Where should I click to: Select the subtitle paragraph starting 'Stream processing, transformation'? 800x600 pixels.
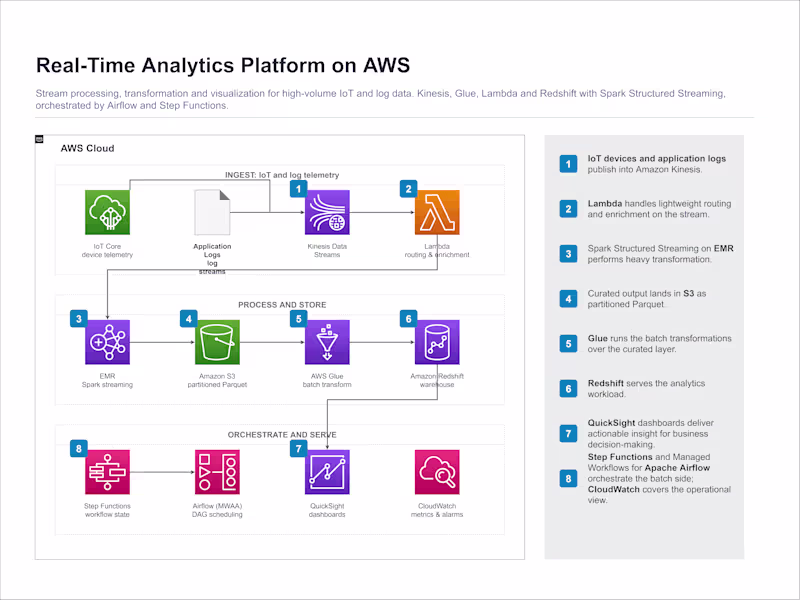[x=381, y=99]
